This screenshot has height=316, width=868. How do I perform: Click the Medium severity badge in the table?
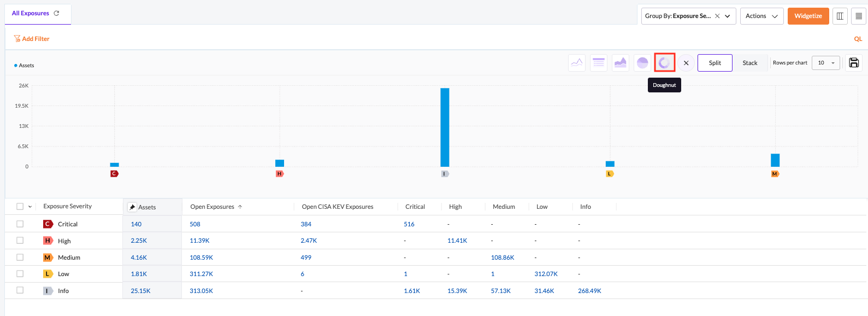click(48, 258)
